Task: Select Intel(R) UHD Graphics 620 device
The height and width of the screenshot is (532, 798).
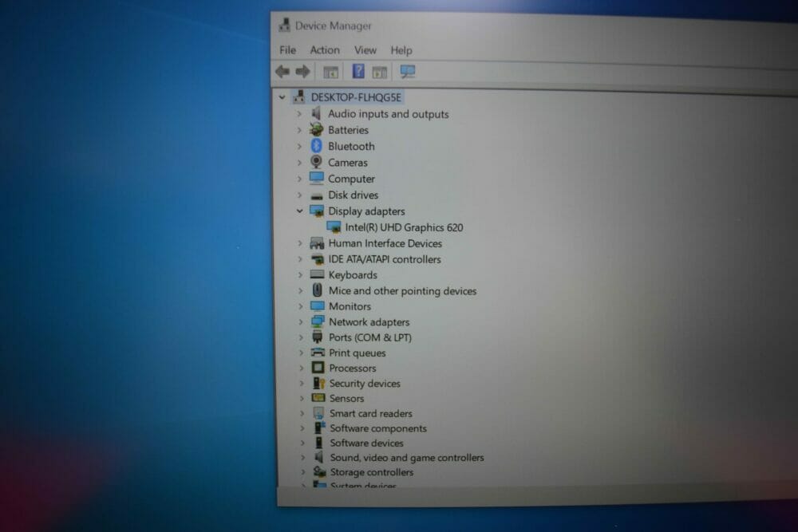Action: coord(404,227)
